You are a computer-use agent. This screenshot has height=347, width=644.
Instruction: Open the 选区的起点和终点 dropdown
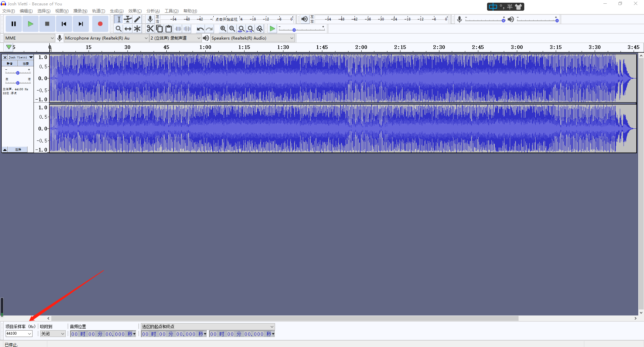coord(208,327)
